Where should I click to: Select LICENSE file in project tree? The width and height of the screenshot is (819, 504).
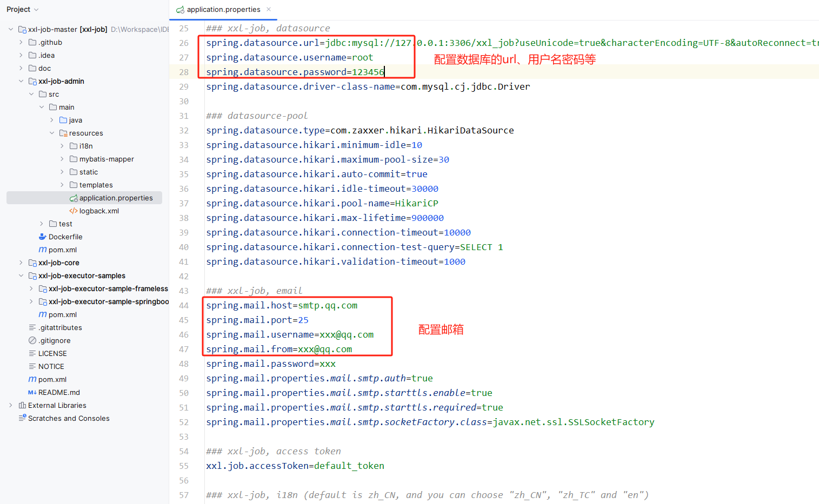[52, 353]
